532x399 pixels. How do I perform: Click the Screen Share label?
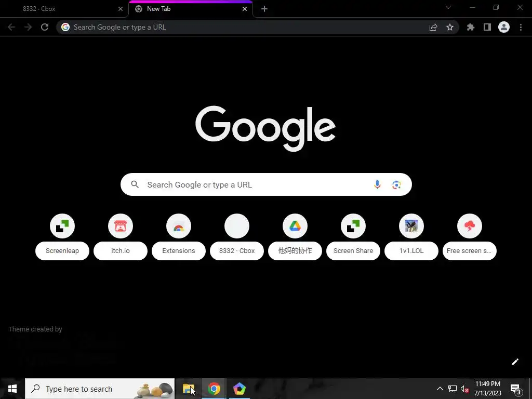[x=353, y=251]
